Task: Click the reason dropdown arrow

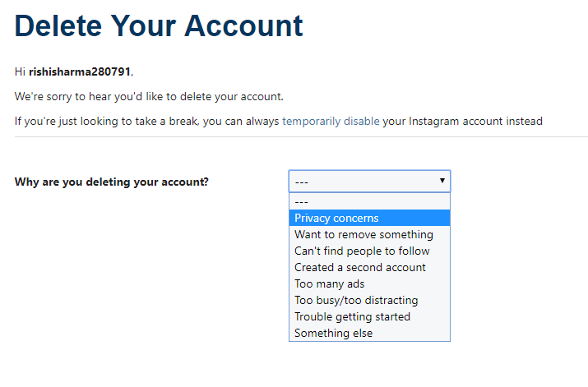Action: [x=442, y=181]
